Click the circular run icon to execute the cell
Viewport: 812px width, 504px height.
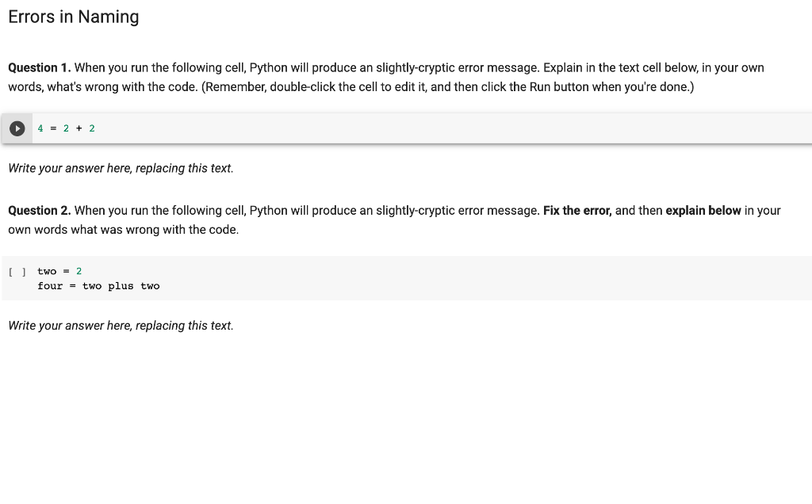(16, 128)
